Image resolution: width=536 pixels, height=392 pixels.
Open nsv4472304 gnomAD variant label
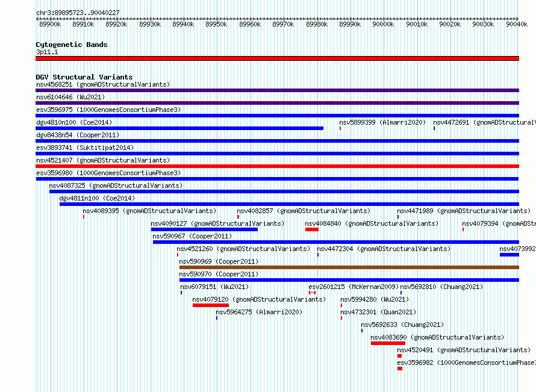[x=384, y=249]
